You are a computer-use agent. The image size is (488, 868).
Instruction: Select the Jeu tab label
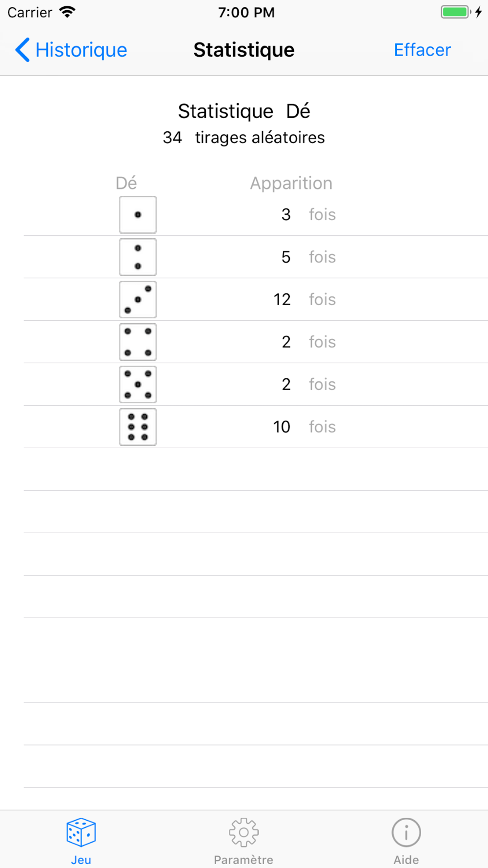pyautogui.click(x=81, y=860)
